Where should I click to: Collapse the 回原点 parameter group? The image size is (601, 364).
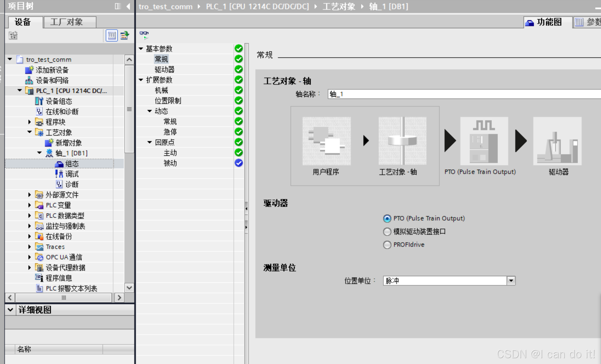[150, 142]
